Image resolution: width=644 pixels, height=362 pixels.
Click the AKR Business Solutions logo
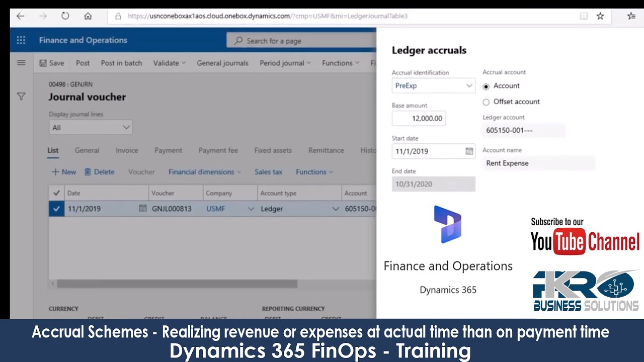tap(586, 291)
